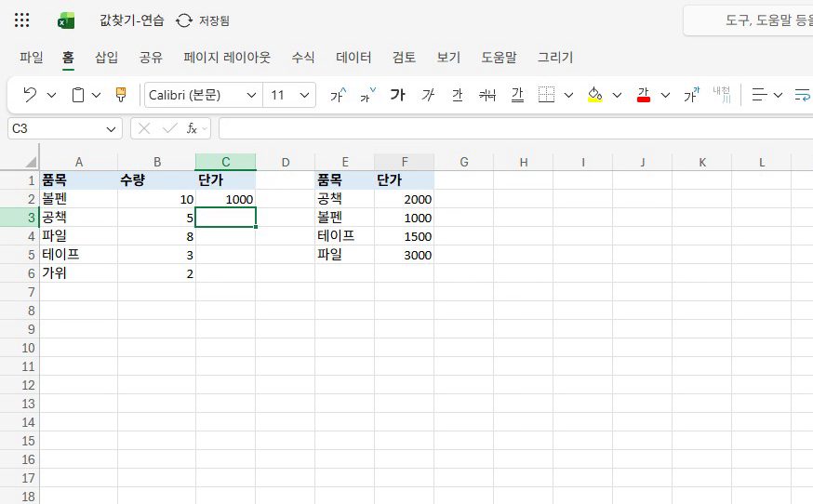The height and width of the screenshot is (504, 813).
Task: Click the sync saved status icon
Action: (x=184, y=20)
